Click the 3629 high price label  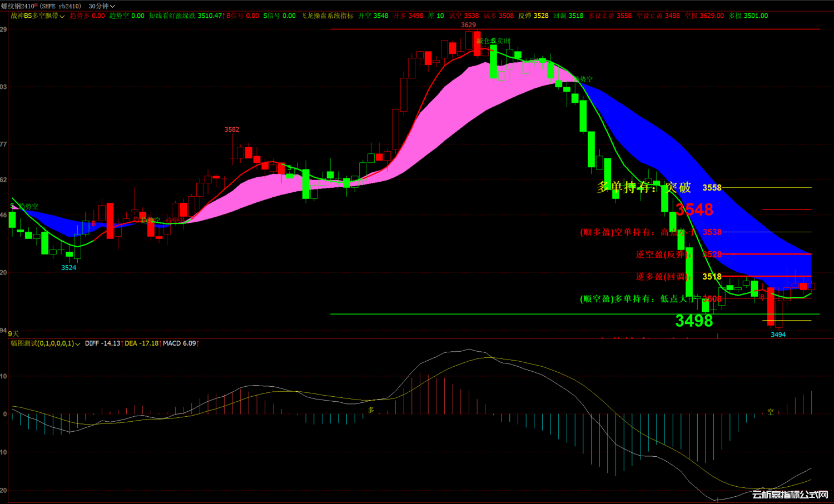[469, 25]
